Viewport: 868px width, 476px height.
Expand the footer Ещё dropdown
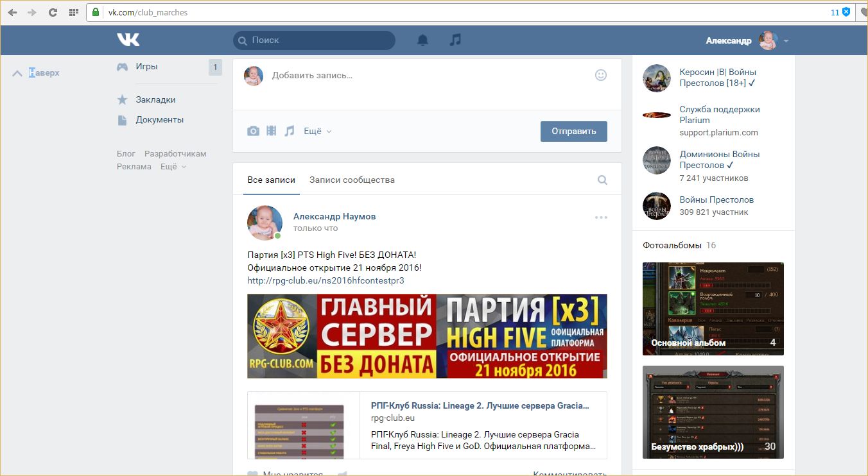pos(173,167)
